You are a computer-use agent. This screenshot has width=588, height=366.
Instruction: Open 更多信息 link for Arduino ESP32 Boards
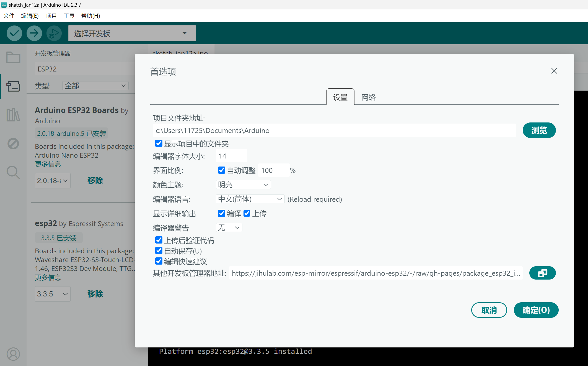click(48, 164)
